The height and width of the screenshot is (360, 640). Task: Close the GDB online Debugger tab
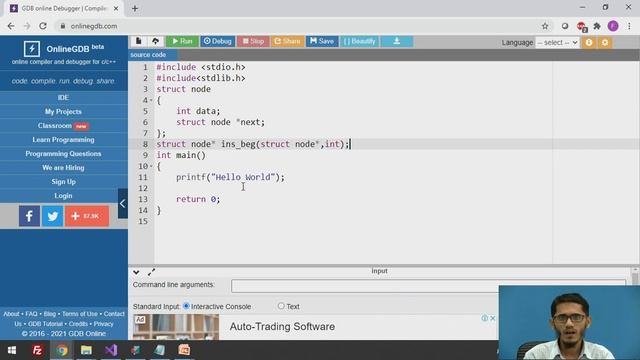(x=116, y=8)
